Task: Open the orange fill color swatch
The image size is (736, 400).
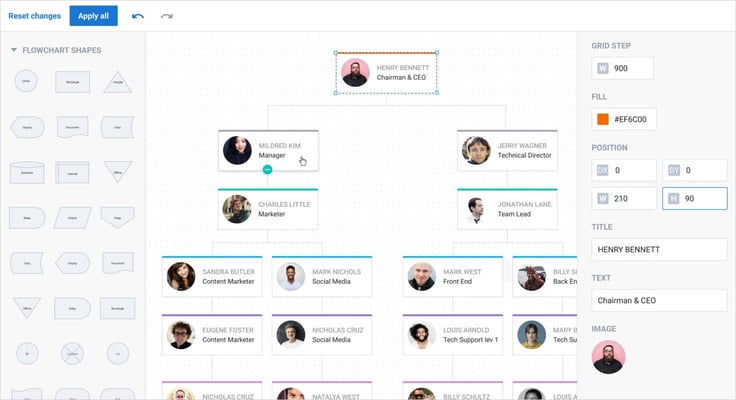Action: (602, 119)
